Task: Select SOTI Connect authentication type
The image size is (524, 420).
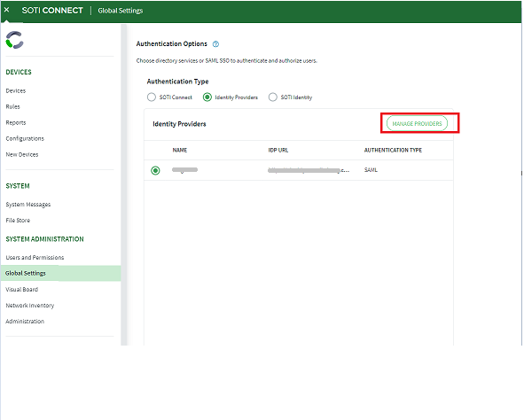Action: pos(152,97)
